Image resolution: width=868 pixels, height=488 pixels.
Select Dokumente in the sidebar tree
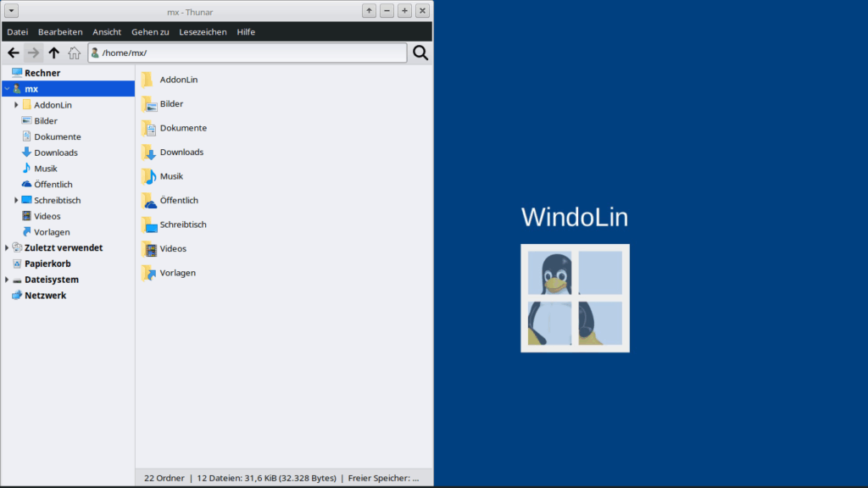click(58, 136)
